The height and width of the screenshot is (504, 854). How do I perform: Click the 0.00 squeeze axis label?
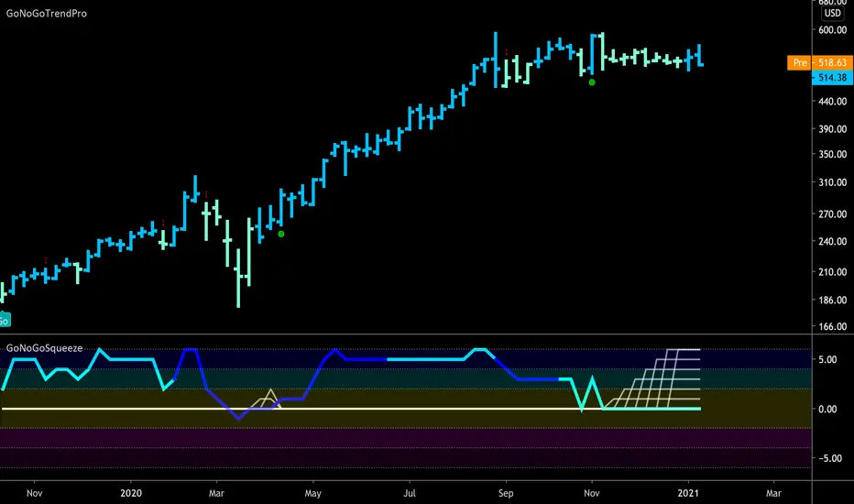[x=827, y=410]
